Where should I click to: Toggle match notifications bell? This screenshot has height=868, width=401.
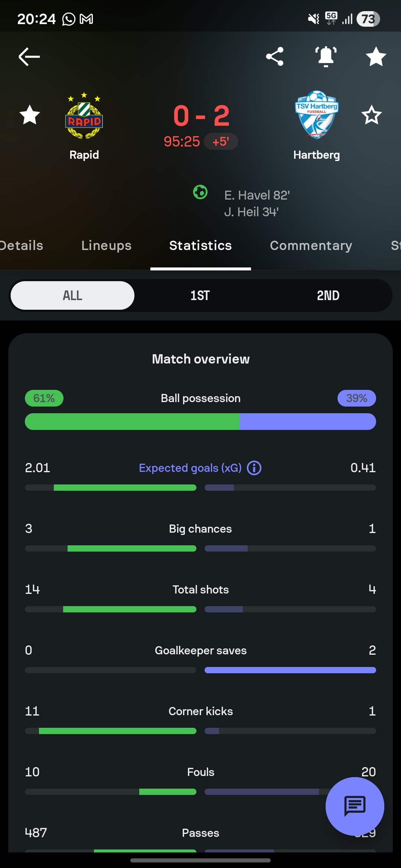click(x=326, y=57)
